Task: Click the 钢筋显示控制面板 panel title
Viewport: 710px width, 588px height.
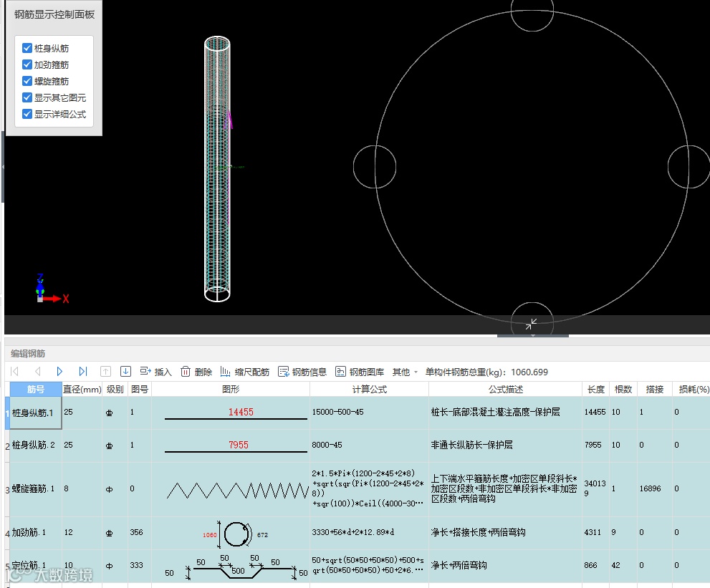Action: pos(54,14)
